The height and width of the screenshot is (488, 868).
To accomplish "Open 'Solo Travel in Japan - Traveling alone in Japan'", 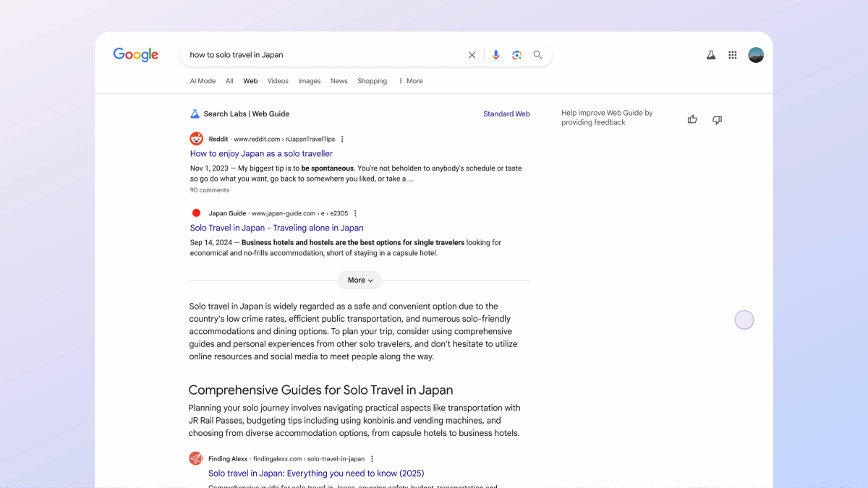I will (277, 228).
